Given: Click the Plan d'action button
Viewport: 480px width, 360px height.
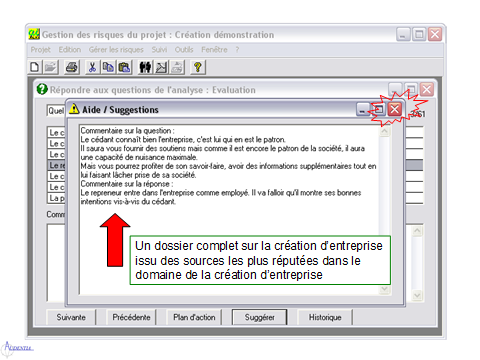Looking at the screenshot, I should coord(194,317).
